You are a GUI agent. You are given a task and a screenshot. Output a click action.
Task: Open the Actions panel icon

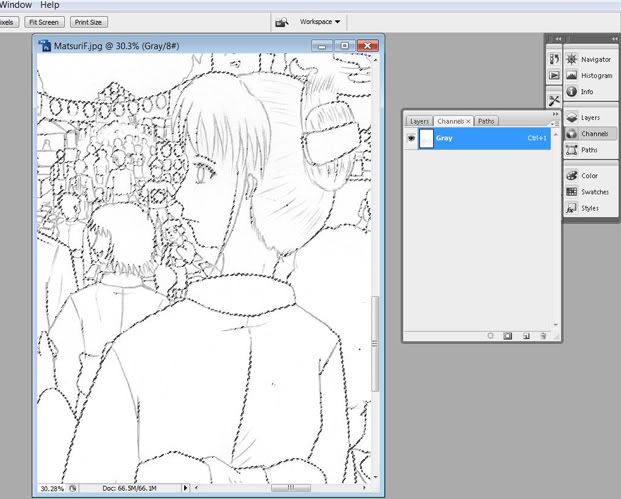(554, 75)
